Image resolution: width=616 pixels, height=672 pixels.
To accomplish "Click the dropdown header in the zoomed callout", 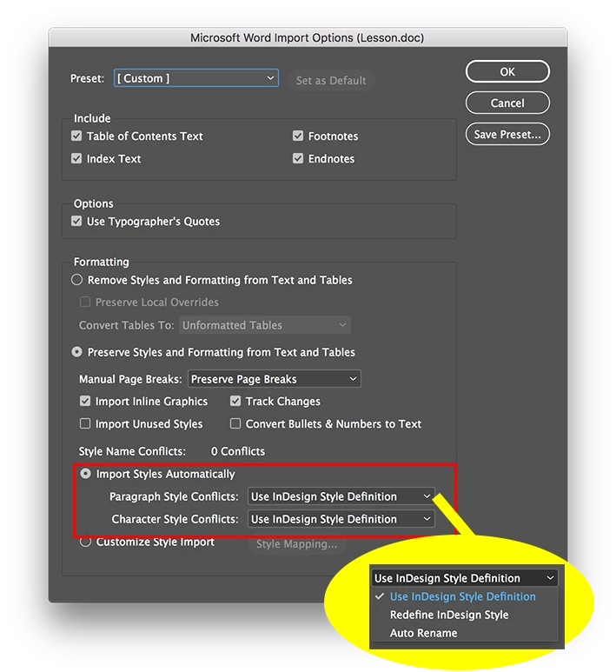I will point(464,578).
